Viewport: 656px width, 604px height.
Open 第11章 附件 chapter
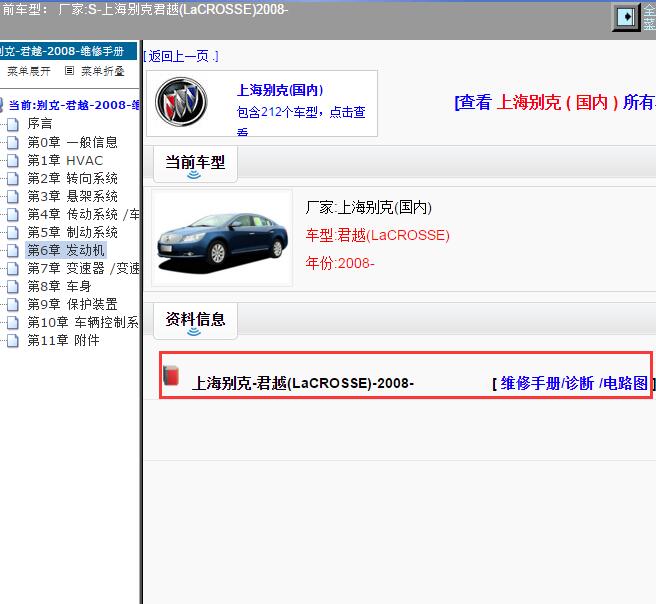point(63,340)
